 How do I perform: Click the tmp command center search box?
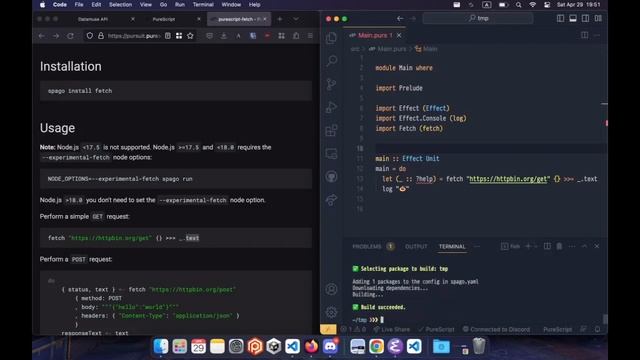click(x=478, y=18)
